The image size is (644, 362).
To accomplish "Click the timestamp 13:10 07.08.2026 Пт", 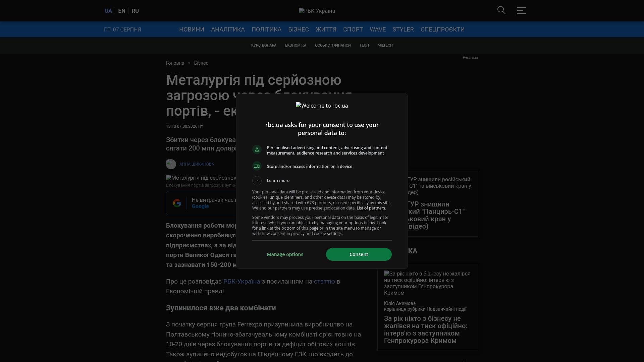I will pos(184,126).
